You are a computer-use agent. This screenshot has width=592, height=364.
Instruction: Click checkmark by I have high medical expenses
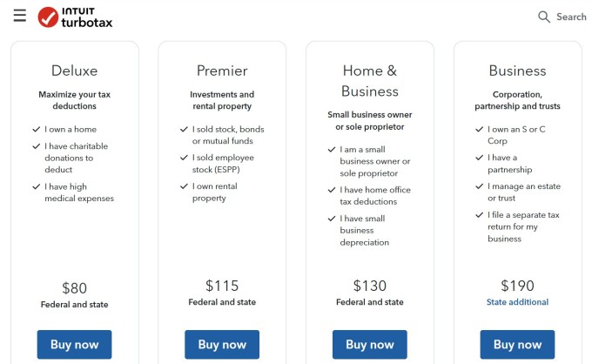pos(36,186)
